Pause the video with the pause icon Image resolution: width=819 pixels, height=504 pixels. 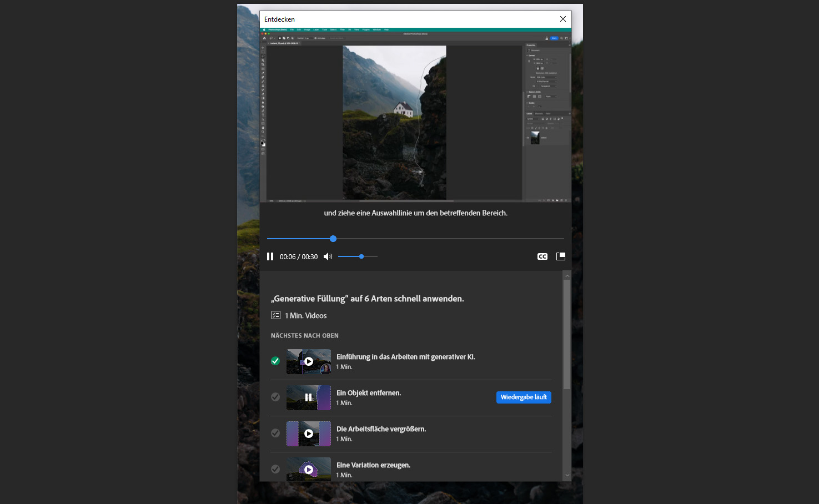pyautogui.click(x=270, y=256)
